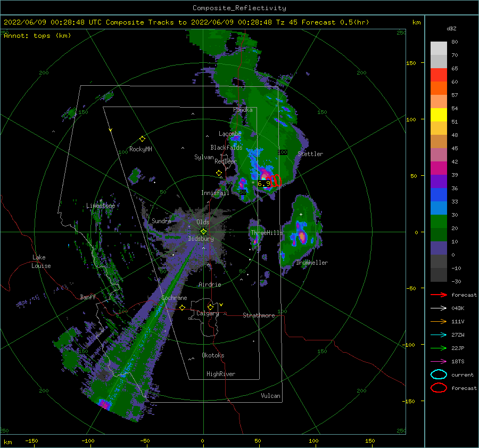479x448 pixels.
Task: Click the dBZ legend heading
Action: [451, 29]
